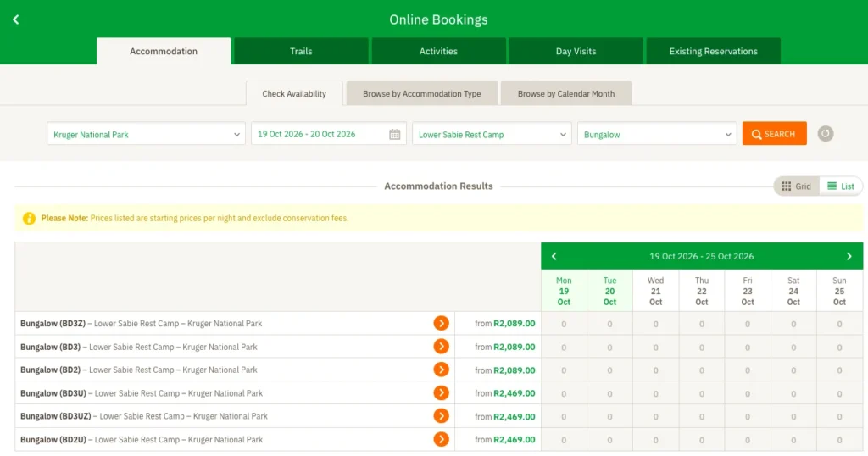Screen dimensions: 868x456
Task: Go back using the top-left arrow
Action: coord(16,20)
